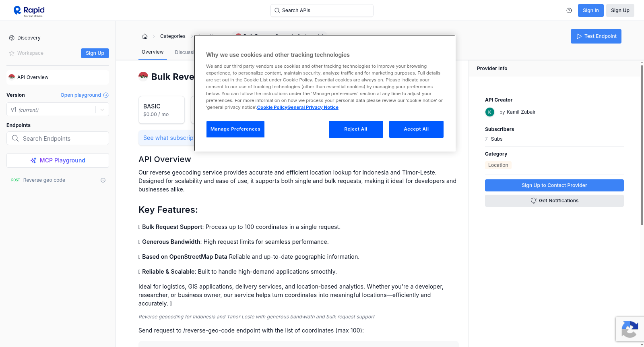
Task: Select the BASIC pricing plan card
Action: [161, 110]
